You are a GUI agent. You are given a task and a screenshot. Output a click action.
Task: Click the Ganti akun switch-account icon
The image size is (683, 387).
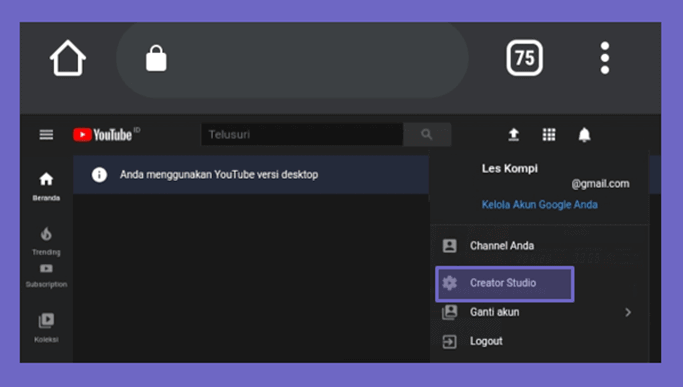(450, 312)
